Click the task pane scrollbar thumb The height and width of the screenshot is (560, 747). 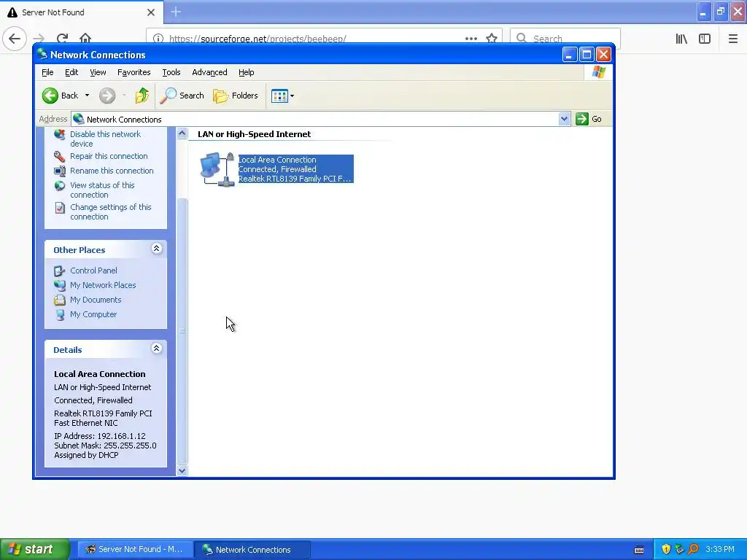coord(182,330)
